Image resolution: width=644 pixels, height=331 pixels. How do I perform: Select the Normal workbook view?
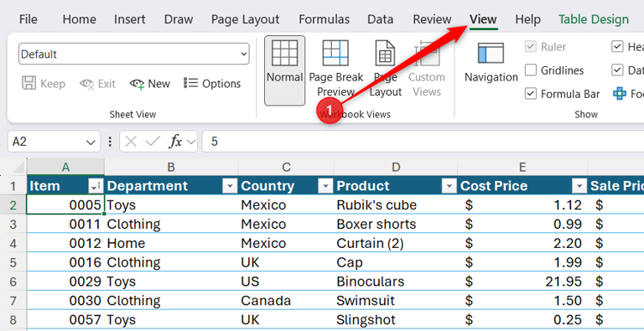(x=284, y=70)
